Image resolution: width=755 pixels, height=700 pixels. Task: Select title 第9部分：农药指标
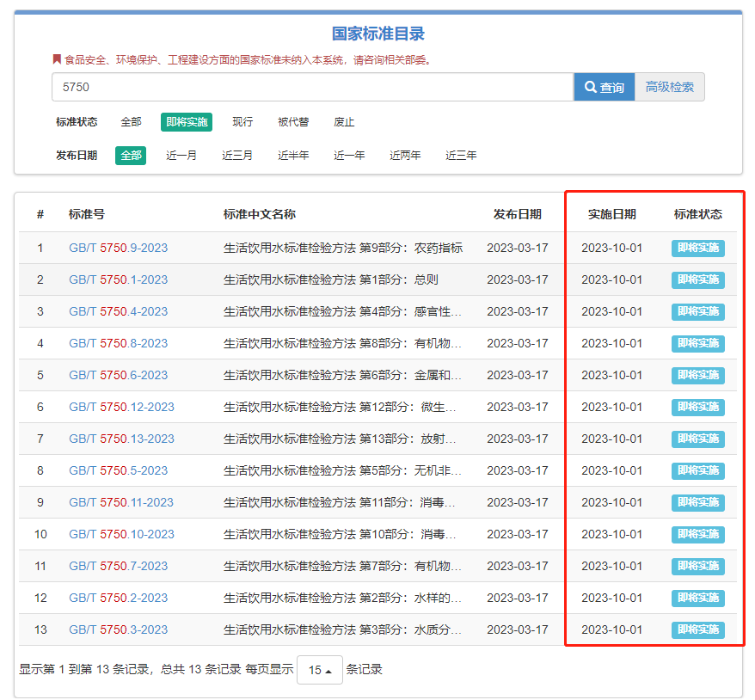tap(411, 248)
